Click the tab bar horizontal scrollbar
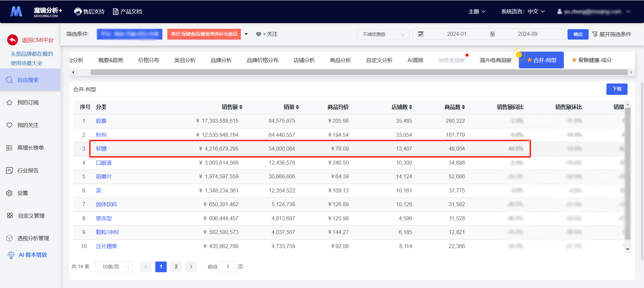Screen dimensions: 644x288 [x=359, y=72]
